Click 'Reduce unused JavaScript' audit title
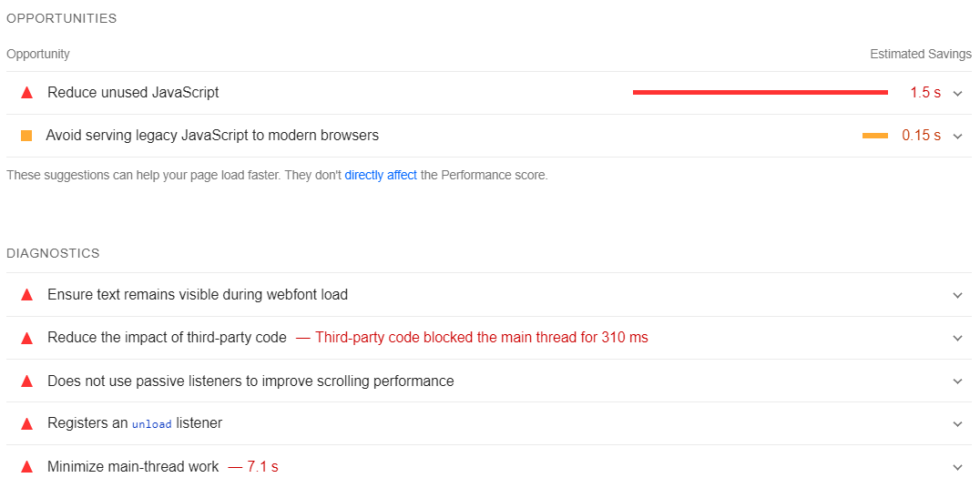 click(x=133, y=93)
